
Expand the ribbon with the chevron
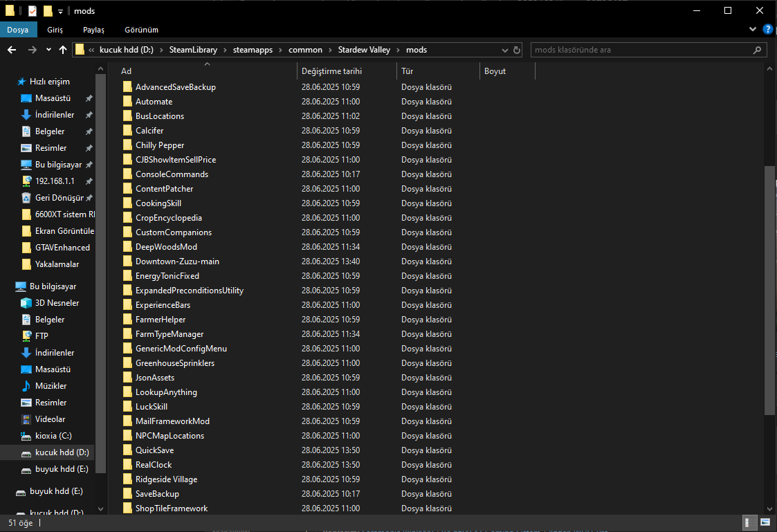point(753,29)
